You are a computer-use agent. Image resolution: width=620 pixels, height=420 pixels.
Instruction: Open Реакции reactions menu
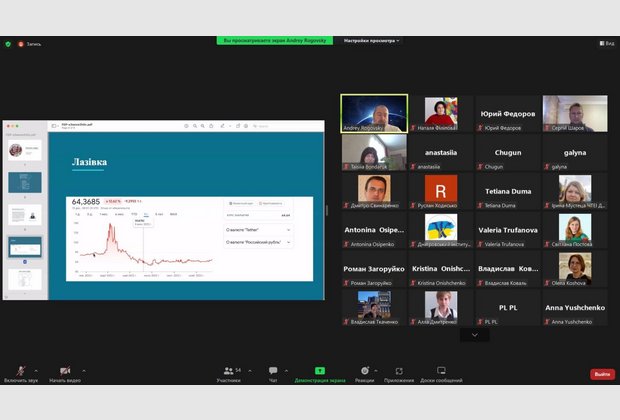[365, 374]
